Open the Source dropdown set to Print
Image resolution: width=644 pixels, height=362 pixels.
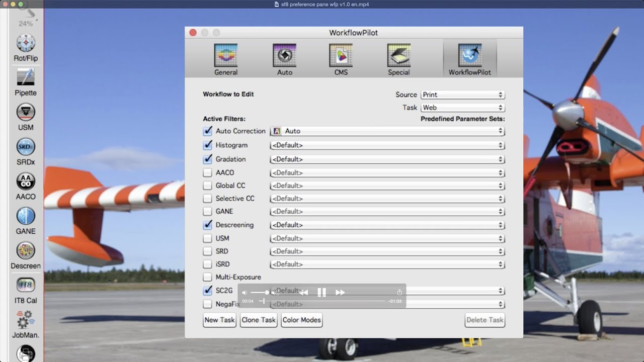click(x=462, y=95)
